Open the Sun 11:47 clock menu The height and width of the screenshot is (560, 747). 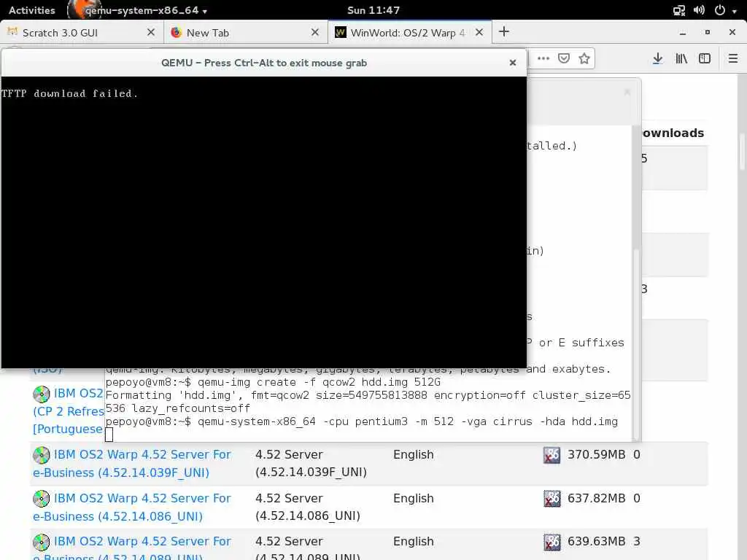[373, 10]
